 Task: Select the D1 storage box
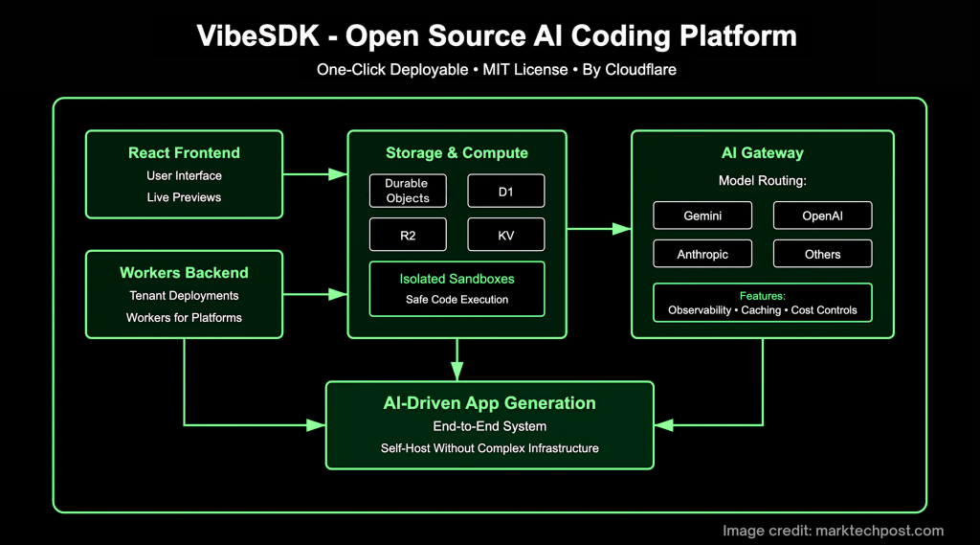(x=505, y=192)
